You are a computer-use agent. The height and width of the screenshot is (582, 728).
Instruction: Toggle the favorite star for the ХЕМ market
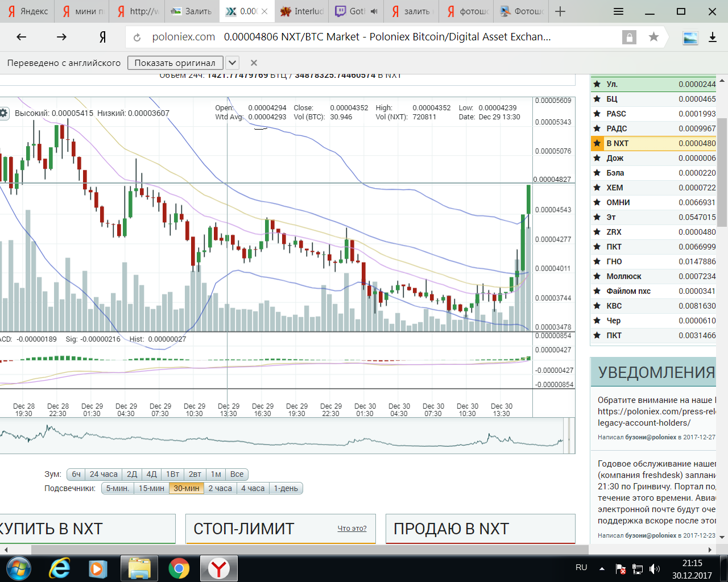[597, 188]
